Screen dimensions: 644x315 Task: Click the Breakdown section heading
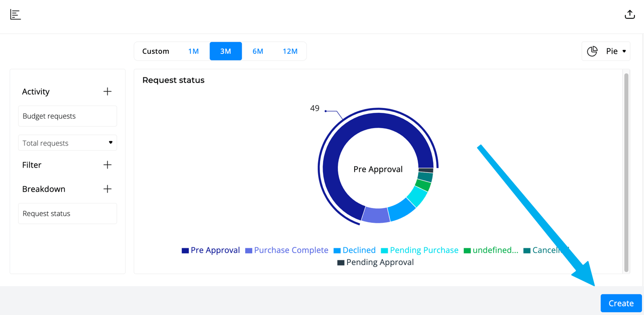click(x=44, y=189)
